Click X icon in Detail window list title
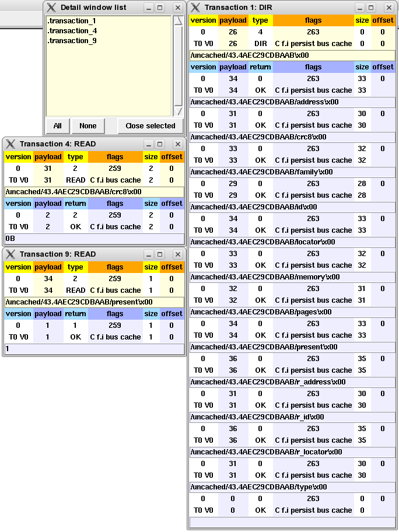 pos(51,8)
